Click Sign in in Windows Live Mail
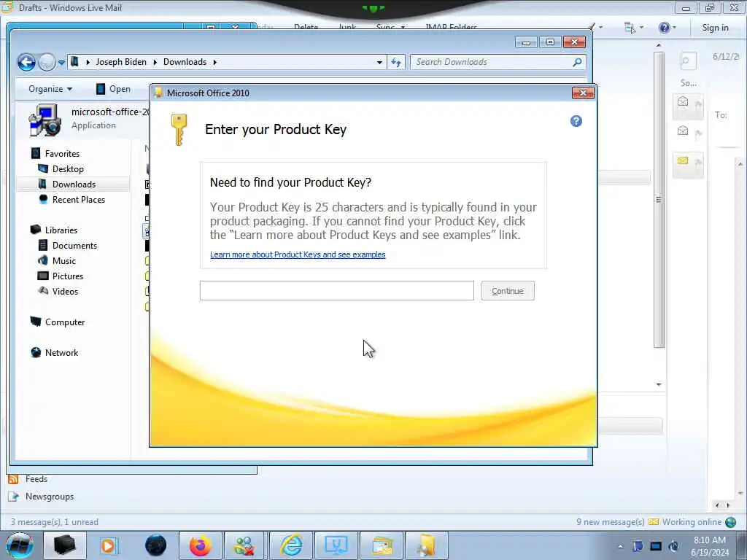The height and width of the screenshot is (560, 747). point(715,28)
